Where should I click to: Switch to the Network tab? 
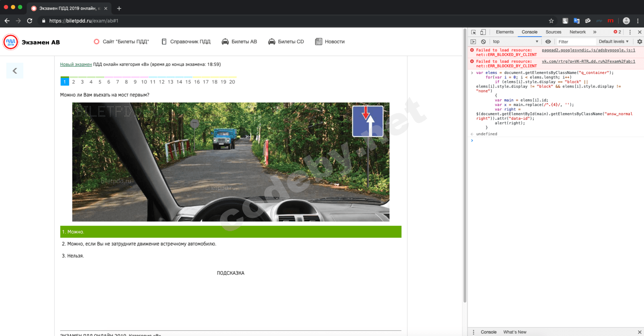(x=577, y=32)
